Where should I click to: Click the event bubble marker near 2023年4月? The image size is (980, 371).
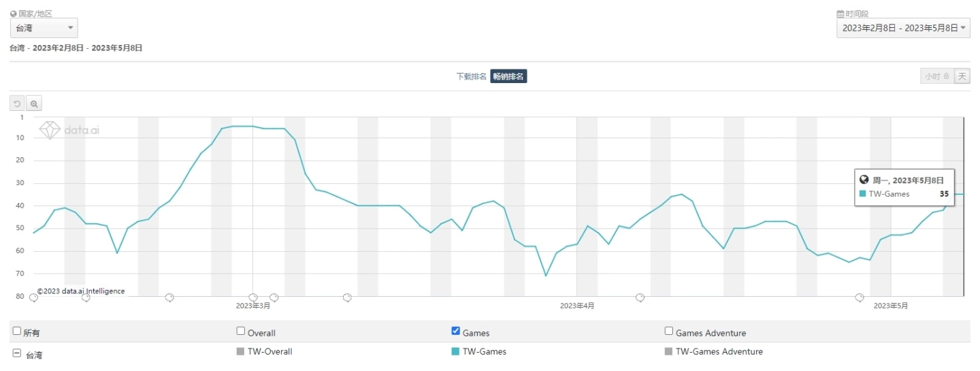pyautogui.click(x=640, y=297)
